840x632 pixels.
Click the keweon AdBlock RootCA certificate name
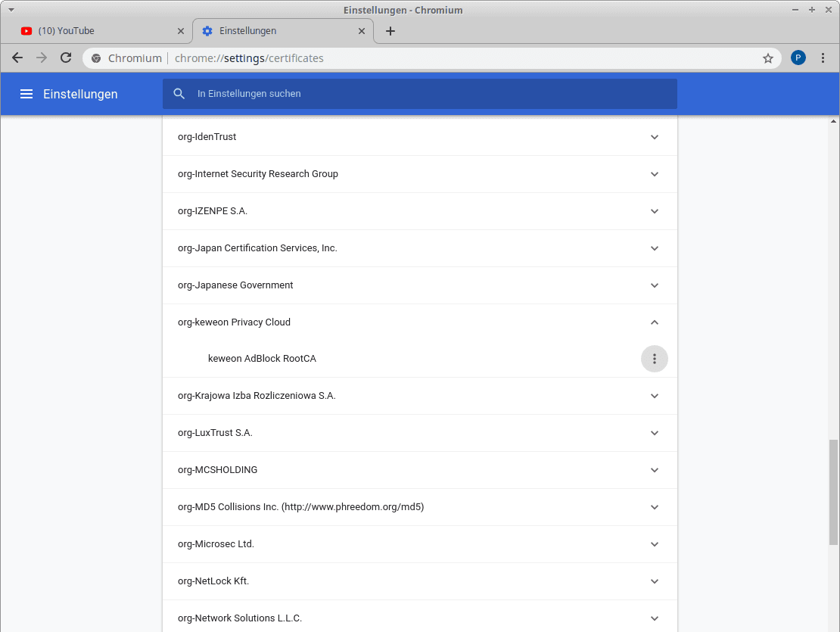pyautogui.click(x=262, y=358)
